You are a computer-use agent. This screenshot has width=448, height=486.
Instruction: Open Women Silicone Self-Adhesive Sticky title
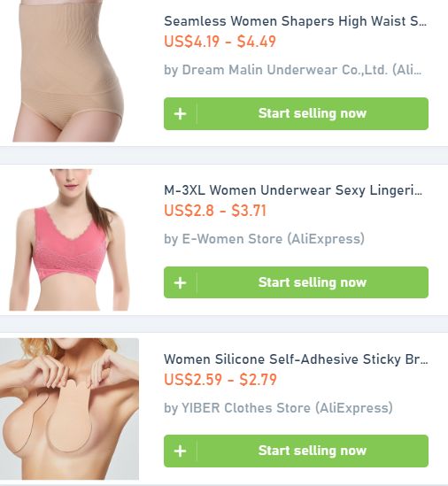[296, 359]
